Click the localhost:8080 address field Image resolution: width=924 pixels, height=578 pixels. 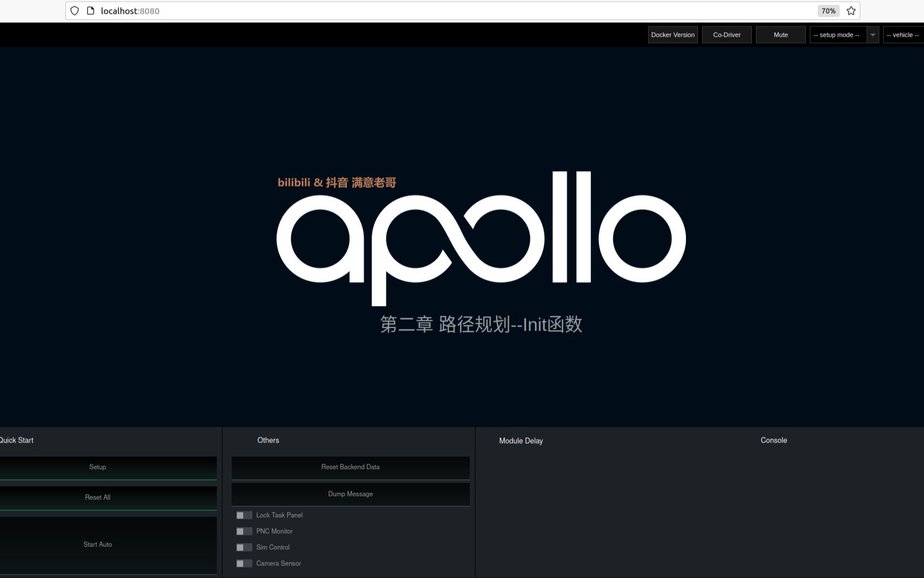point(462,11)
